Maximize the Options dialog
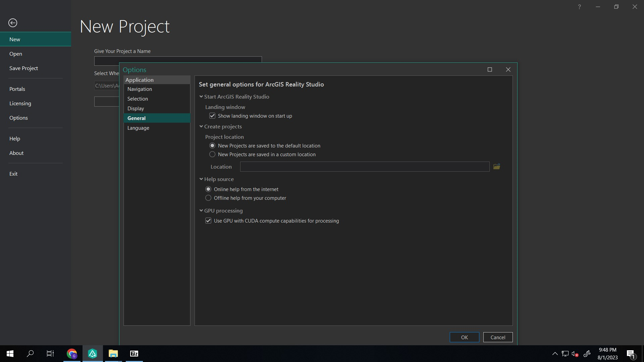 490,70
